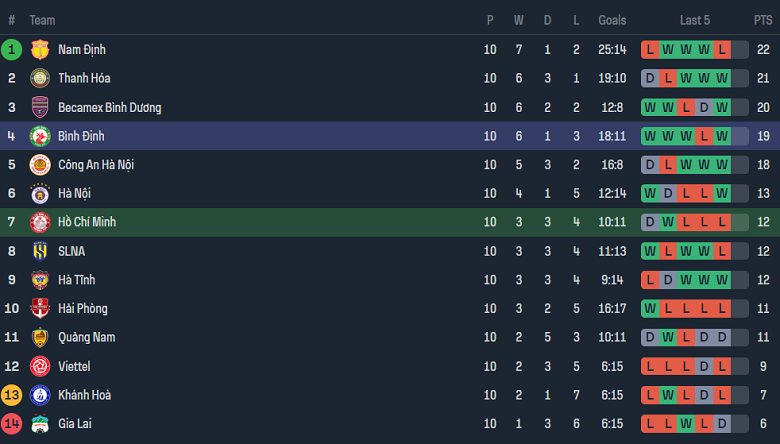Go to the Gia Lai team page
Image resolution: width=780 pixels, height=444 pixels.
coord(74,424)
